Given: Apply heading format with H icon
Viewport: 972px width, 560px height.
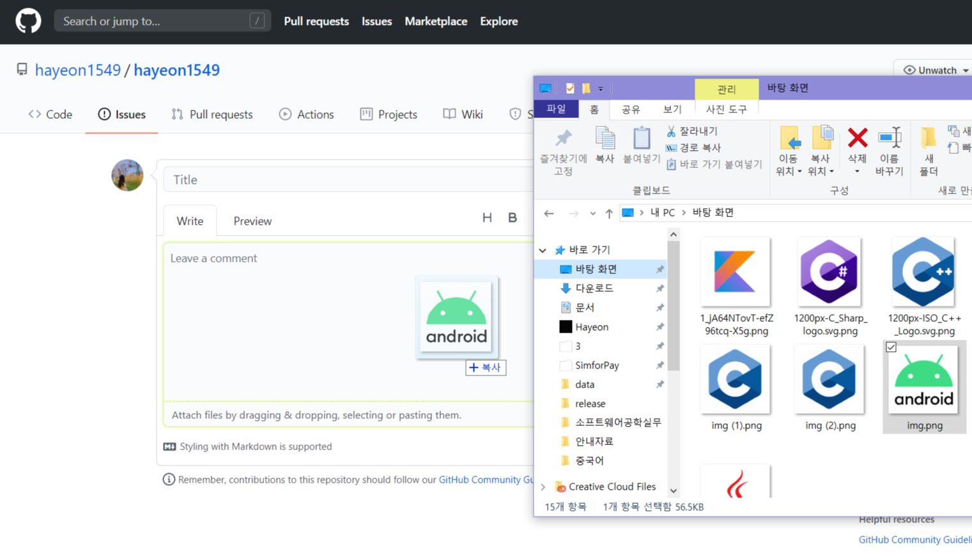Looking at the screenshot, I should point(487,218).
